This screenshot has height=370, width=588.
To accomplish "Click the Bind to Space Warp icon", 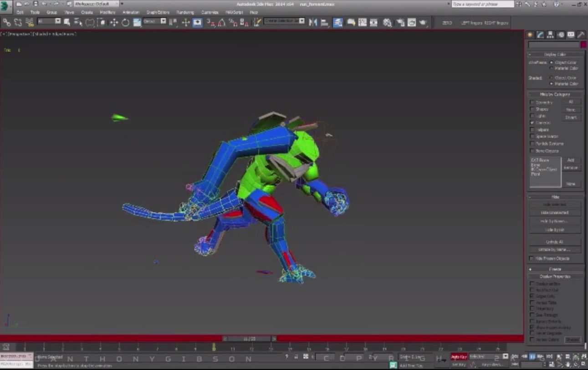I will (x=30, y=22).
